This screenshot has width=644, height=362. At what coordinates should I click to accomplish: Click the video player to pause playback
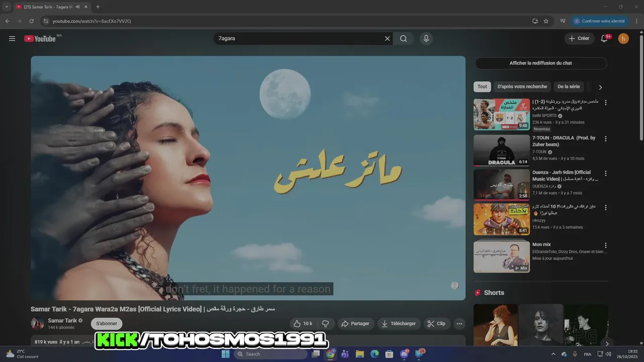(x=248, y=178)
